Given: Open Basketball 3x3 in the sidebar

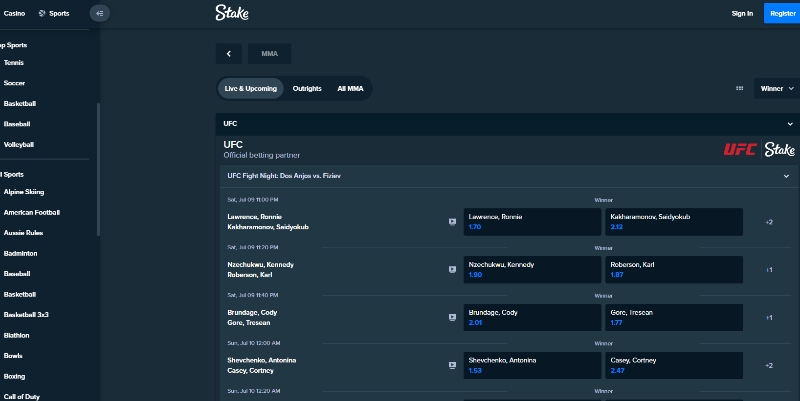Looking at the screenshot, I should pyautogui.click(x=26, y=315).
